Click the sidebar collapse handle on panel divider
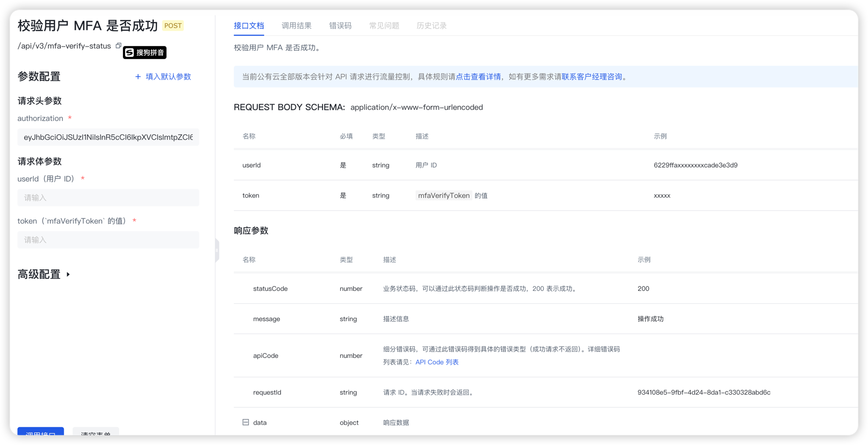The height and width of the screenshot is (445, 868). [217, 250]
